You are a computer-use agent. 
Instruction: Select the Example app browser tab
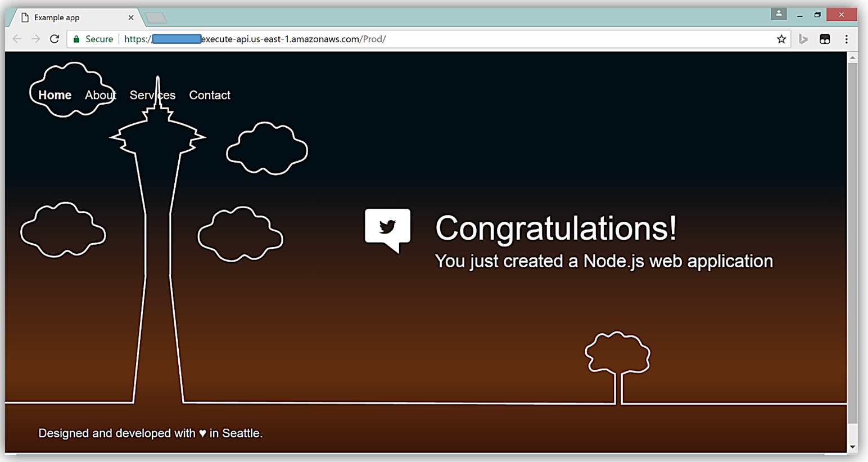67,17
